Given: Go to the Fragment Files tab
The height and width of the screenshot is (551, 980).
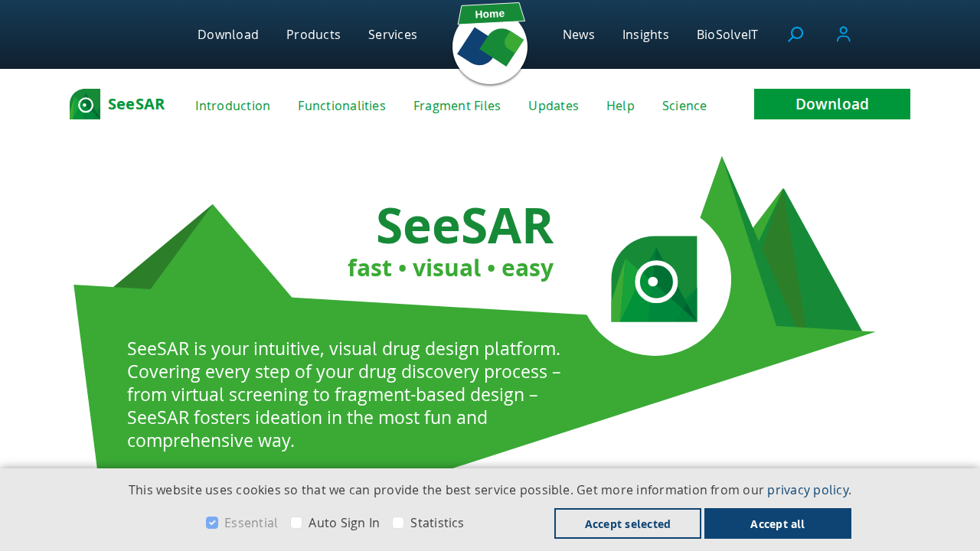Looking at the screenshot, I should pos(457,106).
